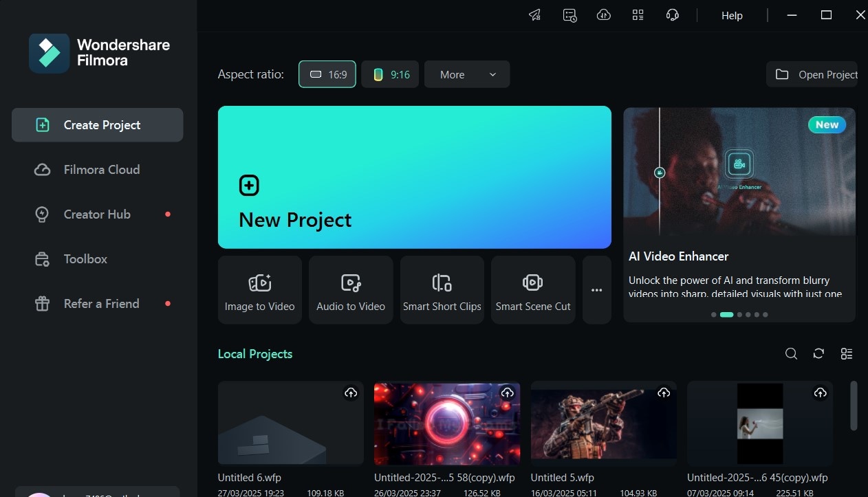Navigate to Creator Hub

click(x=98, y=214)
